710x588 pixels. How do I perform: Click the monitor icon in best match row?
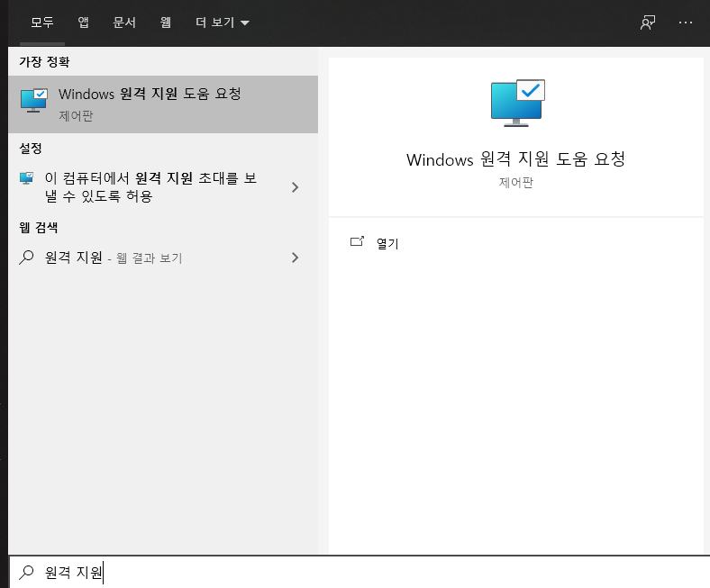[34, 101]
